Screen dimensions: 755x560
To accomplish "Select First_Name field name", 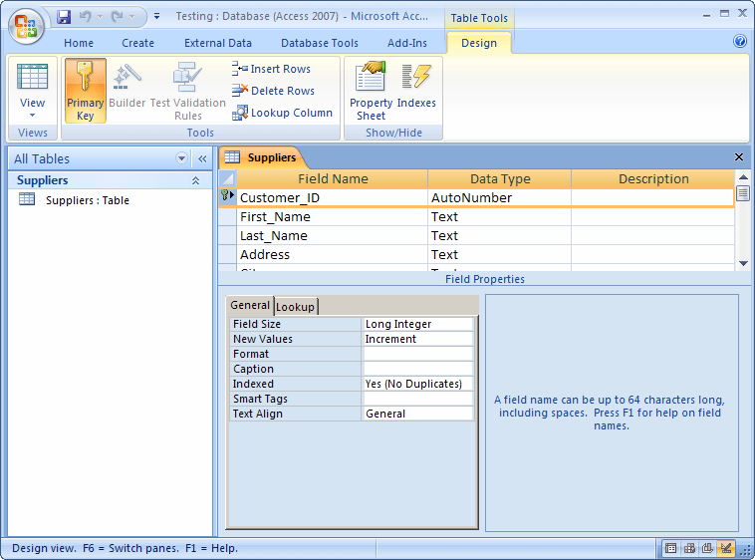I will click(x=332, y=216).
